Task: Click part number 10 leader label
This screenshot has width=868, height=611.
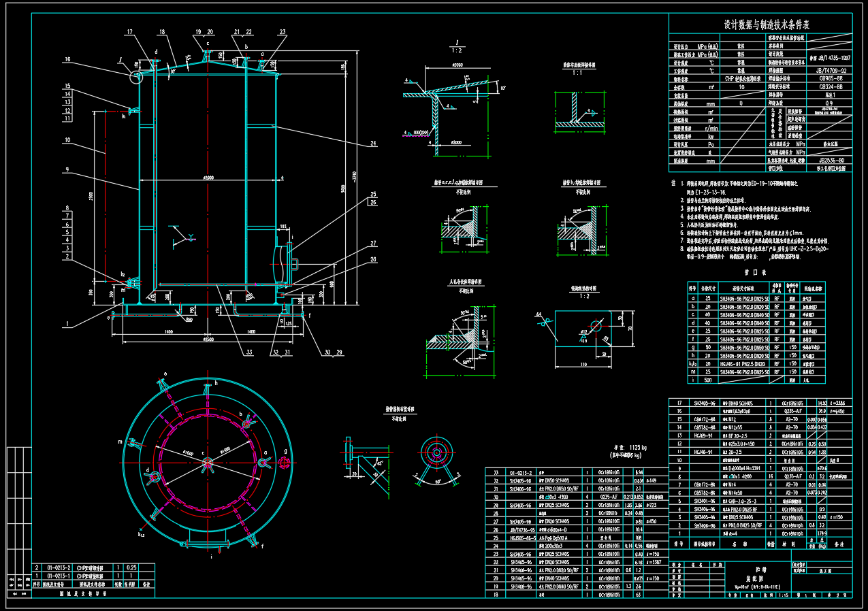Action: (x=67, y=140)
